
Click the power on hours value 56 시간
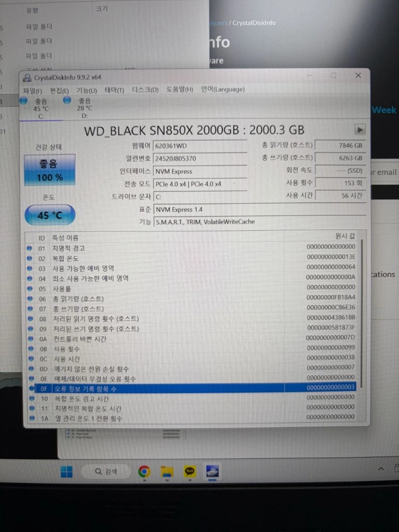340,196
